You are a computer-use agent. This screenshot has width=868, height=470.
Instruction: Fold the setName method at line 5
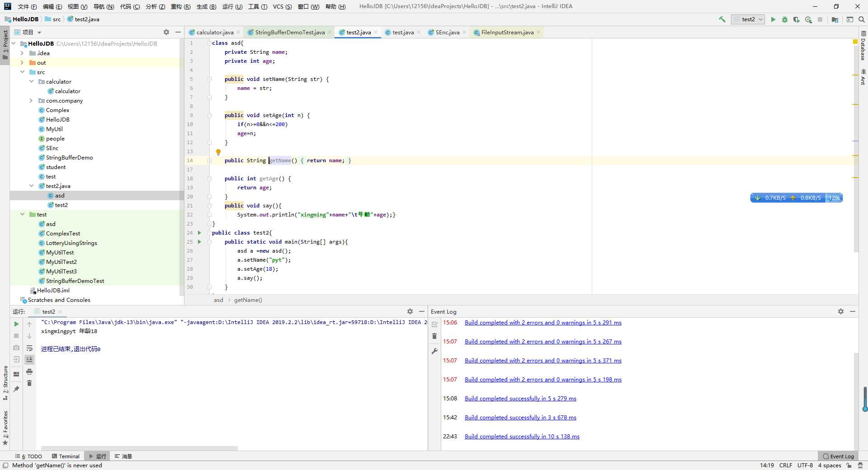point(209,79)
